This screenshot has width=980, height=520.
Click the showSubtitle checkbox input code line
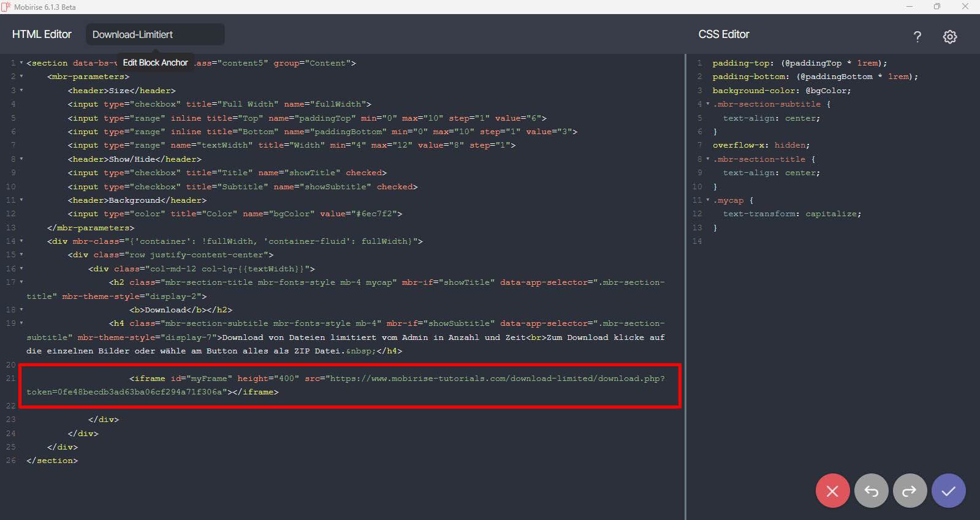[243, 187]
